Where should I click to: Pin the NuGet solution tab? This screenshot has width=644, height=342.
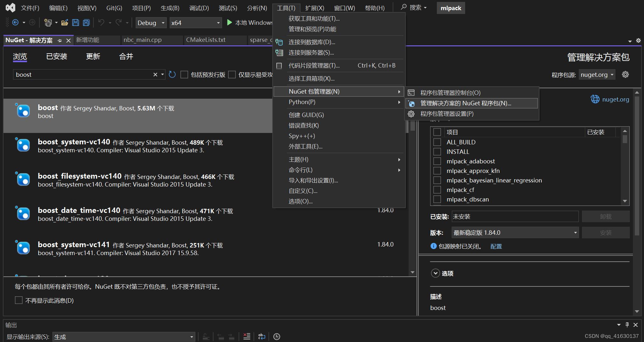coord(60,41)
